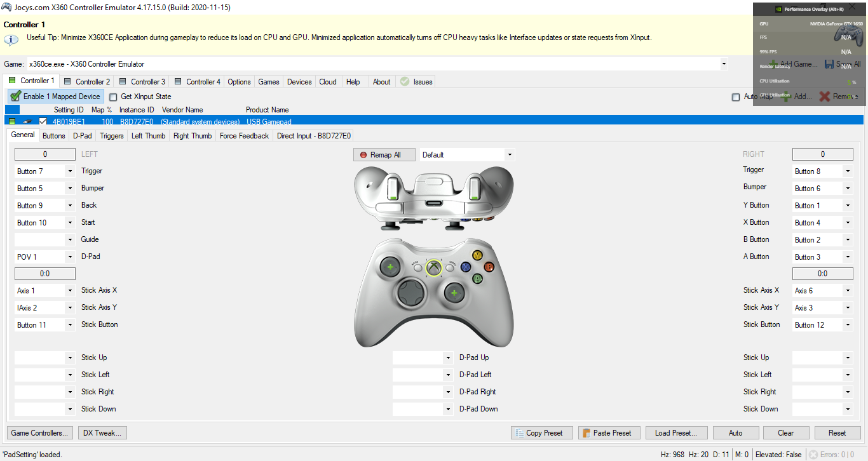Open the Options tab
Screen dimensions: 868x461
click(240, 81)
